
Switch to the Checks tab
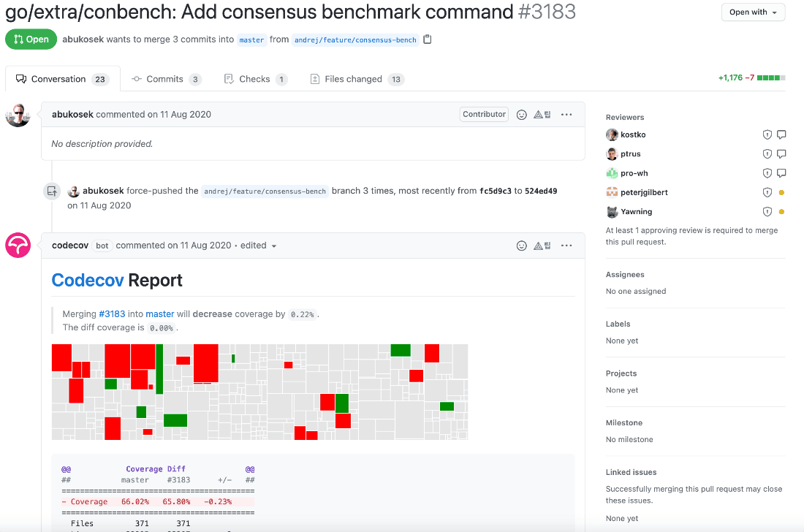(x=256, y=79)
